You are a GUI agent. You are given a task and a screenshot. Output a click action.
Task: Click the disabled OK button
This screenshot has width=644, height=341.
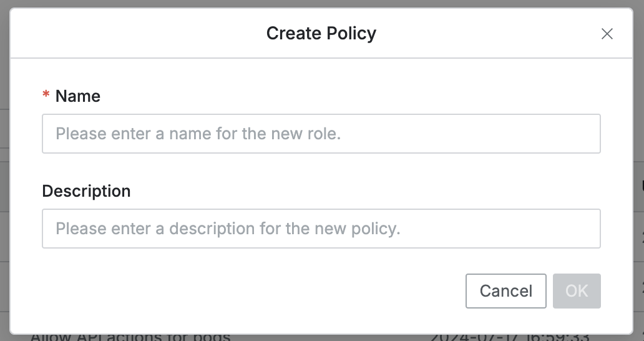[x=577, y=291]
